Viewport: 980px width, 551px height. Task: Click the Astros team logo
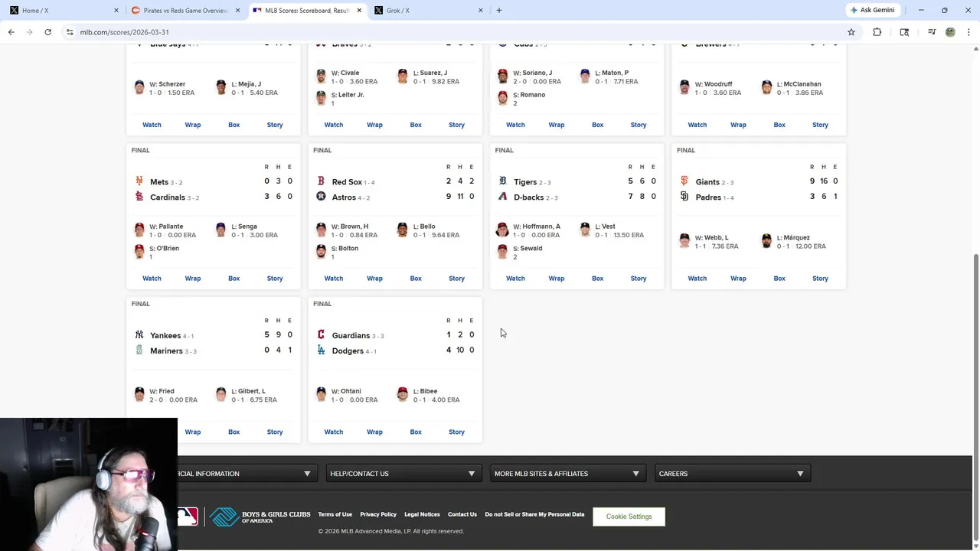coord(321,197)
